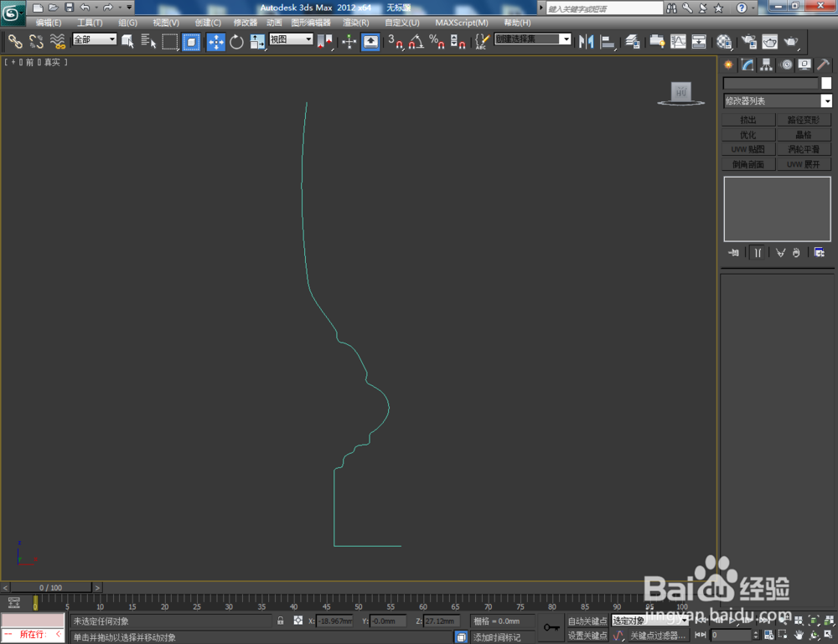Expand the Quick Access Toolbar customize arrow
838x644 pixels.
(x=129, y=8)
